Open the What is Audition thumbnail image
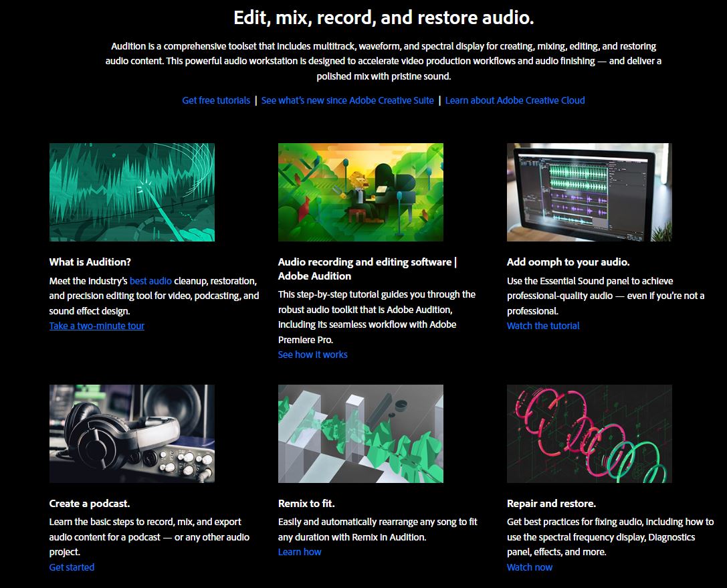727x588 pixels. pos(131,192)
